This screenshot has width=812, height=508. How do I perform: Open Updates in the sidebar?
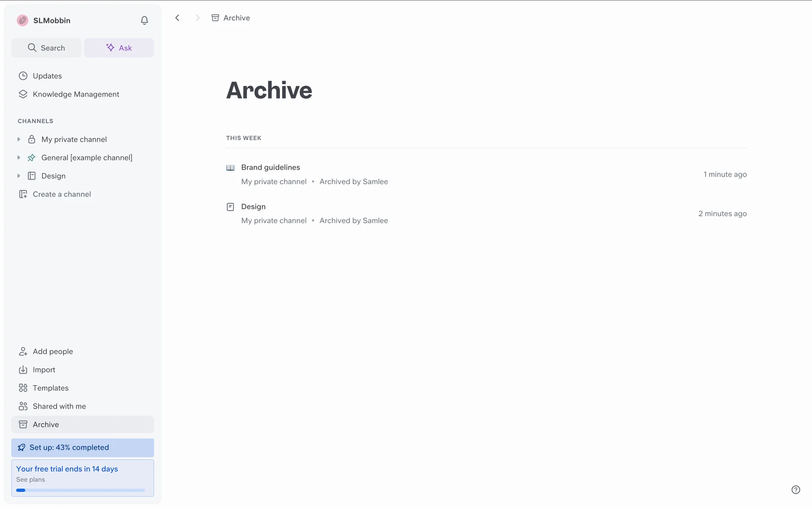coord(47,76)
